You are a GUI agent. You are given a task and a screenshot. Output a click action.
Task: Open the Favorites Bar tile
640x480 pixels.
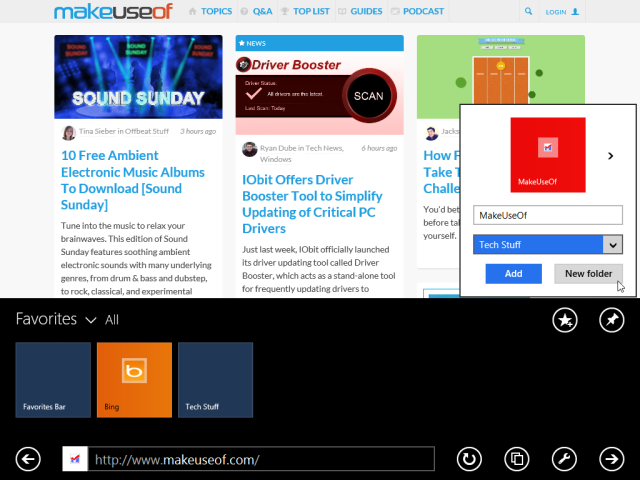pyautogui.click(x=53, y=380)
